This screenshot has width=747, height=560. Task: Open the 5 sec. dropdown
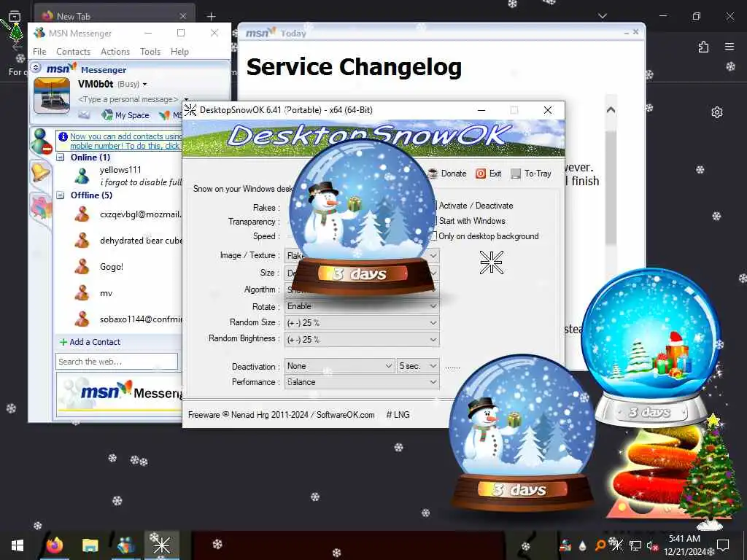pyautogui.click(x=418, y=366)
